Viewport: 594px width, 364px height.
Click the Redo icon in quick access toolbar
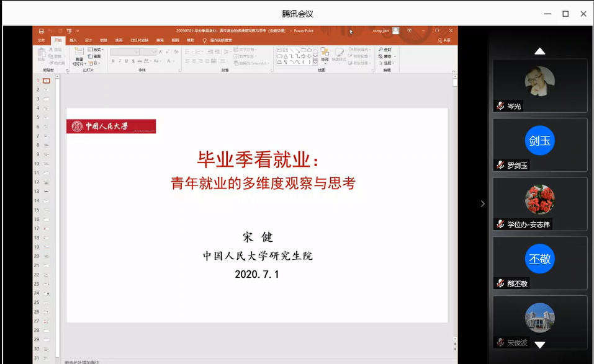click(x=60, y=31)
